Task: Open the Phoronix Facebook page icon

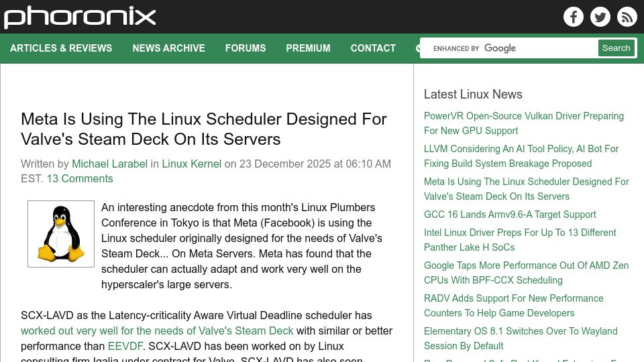Action: tap(574, 17)
